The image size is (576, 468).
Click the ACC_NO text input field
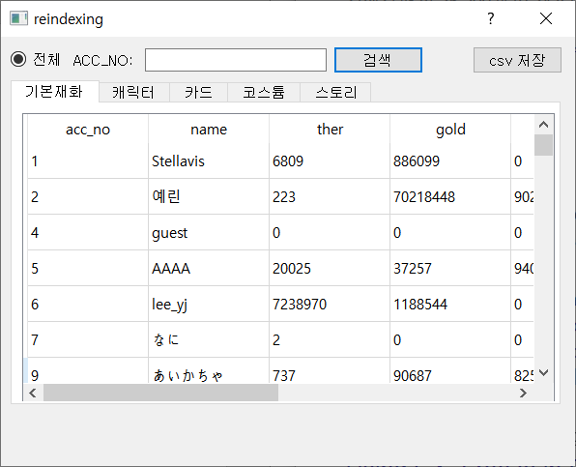click(236, 60)
